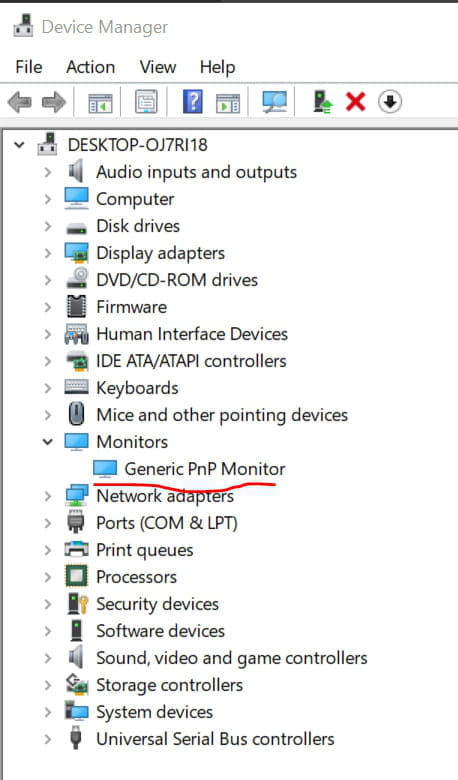458x780 pixels.
Task: Select the Processors category label
Action: [136, 577]
